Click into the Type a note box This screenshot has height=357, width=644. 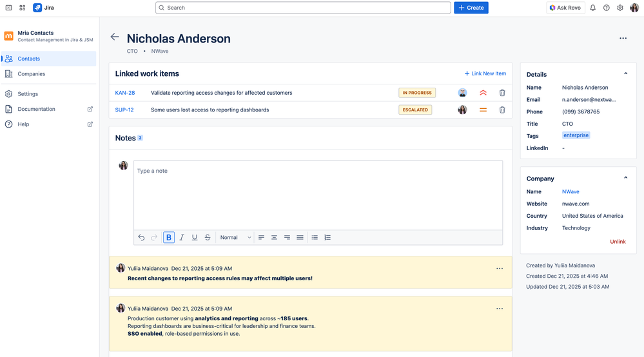(318, 195)
